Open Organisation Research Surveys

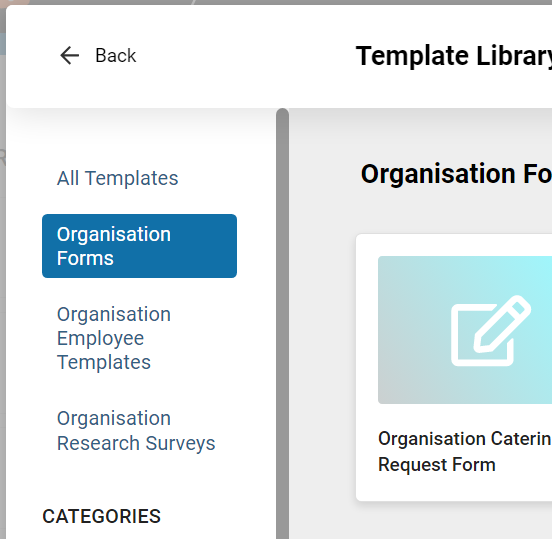[136, 430]
